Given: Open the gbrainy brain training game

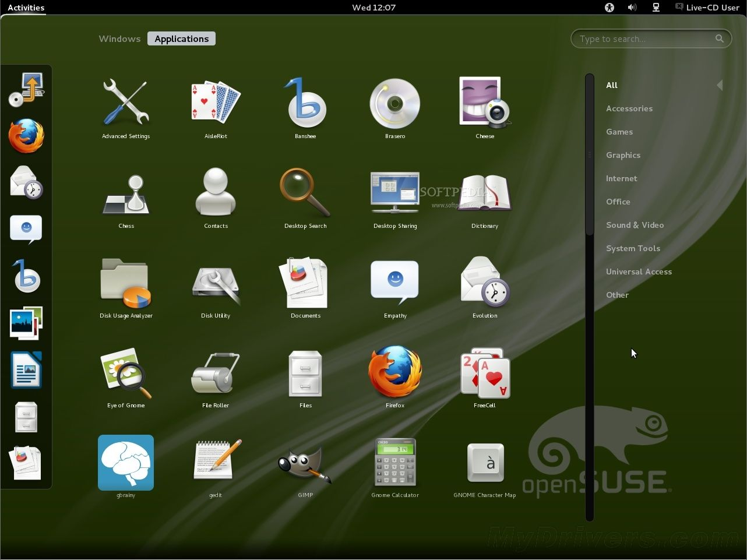Looking at the screenshot, I should click(x=126, y=463).
